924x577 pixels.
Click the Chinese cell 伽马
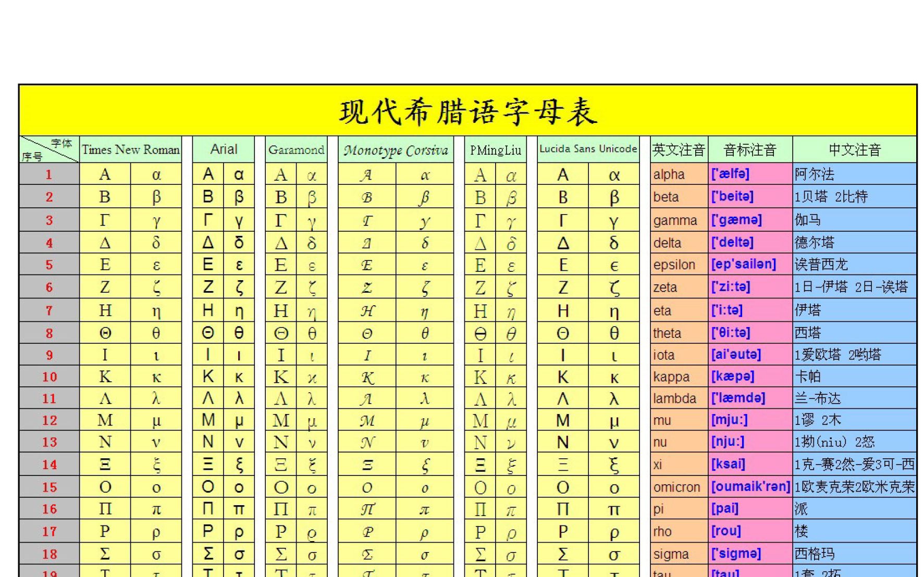[x=855, y=220]
